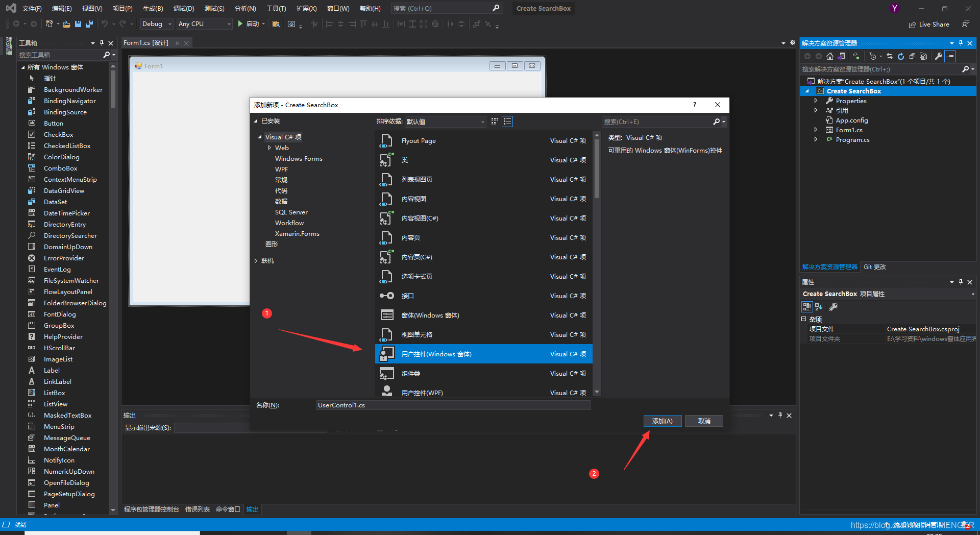Click the Pending Changes Filter clock icon
This screenshot has height=535, width=980.
pyautogui.click(x=873, y=57)
